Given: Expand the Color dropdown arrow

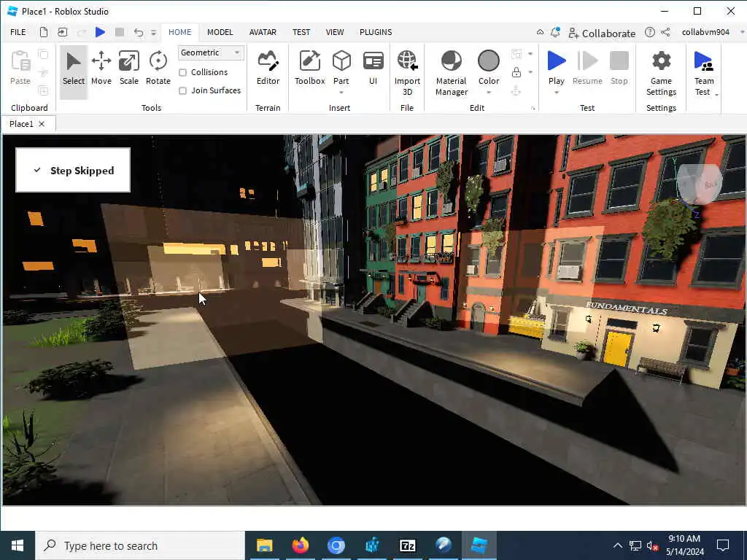Looking at the screenshot, I should 488,92.
